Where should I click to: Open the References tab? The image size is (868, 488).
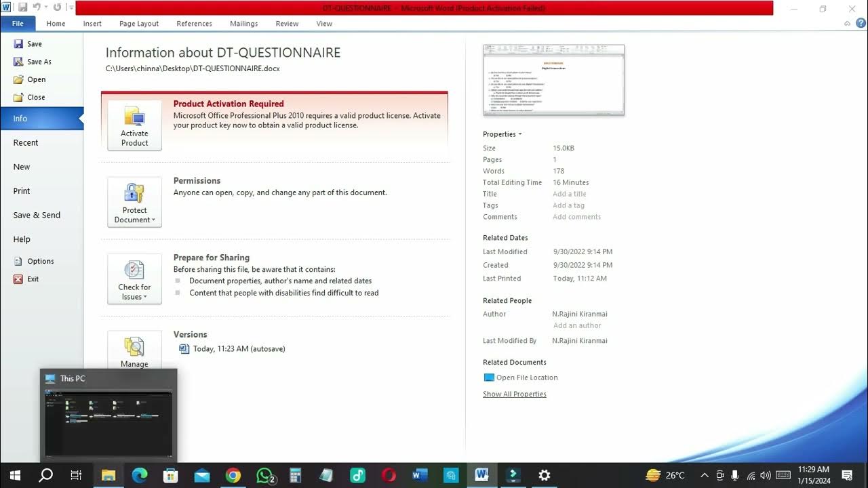pyautogui.click(x=194, y=23)
